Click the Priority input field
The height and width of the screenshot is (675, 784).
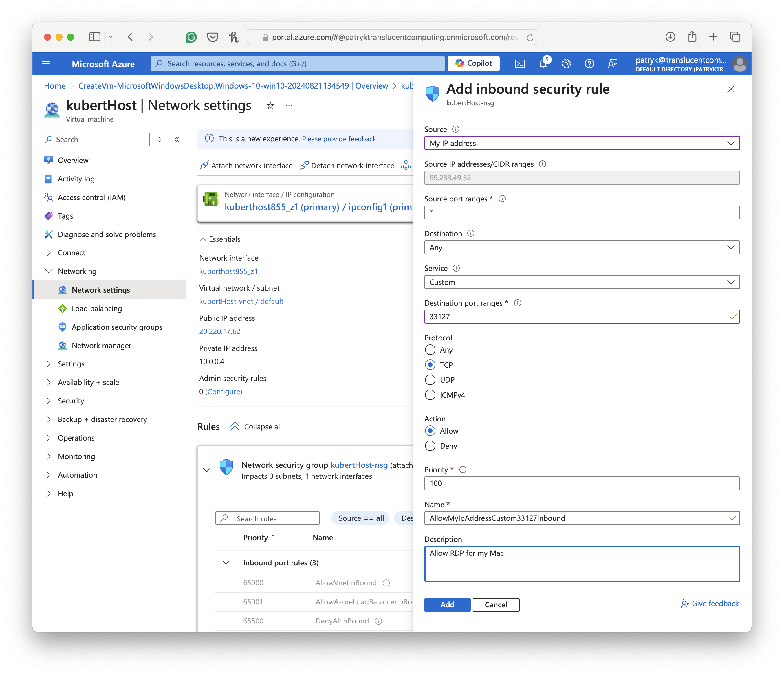coord(582,484)
